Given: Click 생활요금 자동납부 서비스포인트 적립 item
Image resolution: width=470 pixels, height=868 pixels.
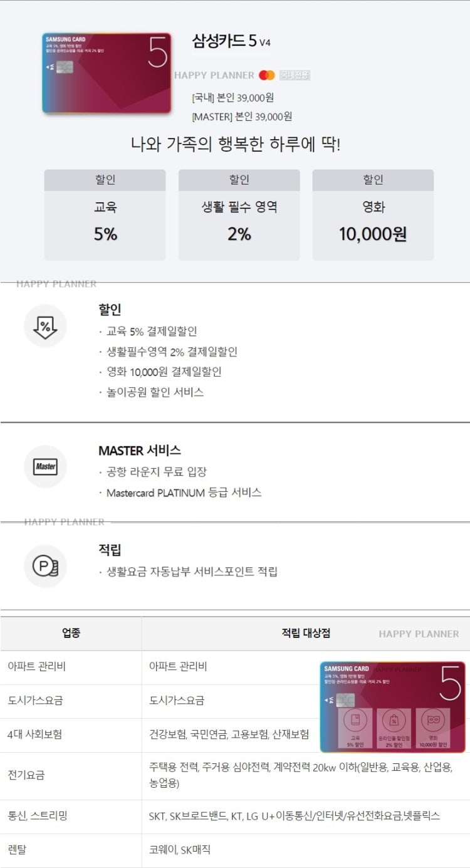Looking at the screenshot, I should (192, 572).
